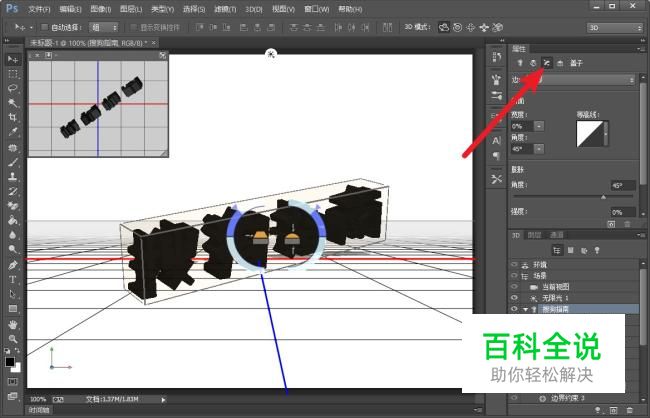Select the Pen tool

[13, 264]
